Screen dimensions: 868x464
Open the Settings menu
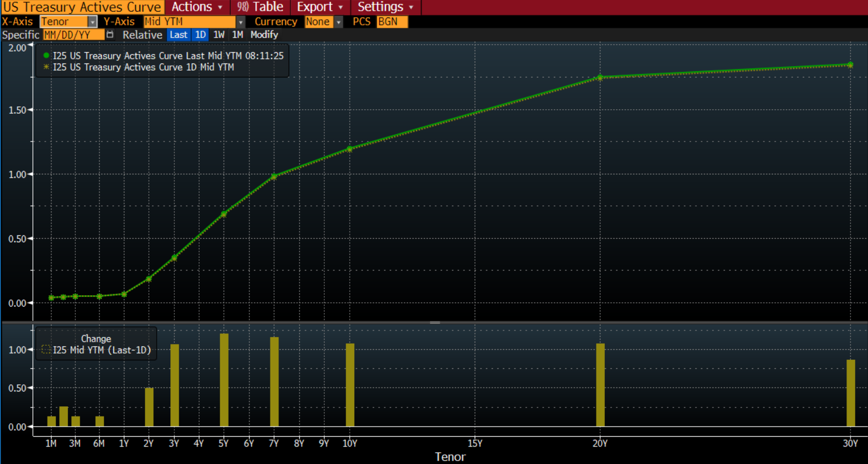tap(385, 7)
